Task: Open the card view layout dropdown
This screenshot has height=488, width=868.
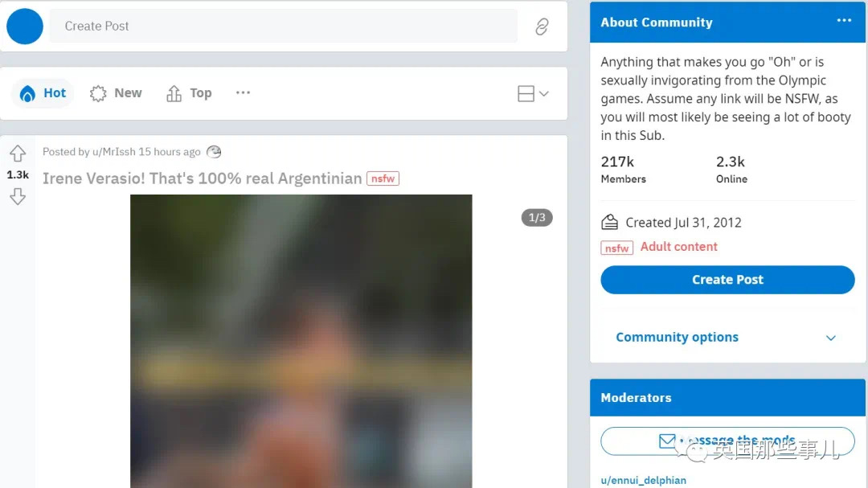Action: coord(533,93)
